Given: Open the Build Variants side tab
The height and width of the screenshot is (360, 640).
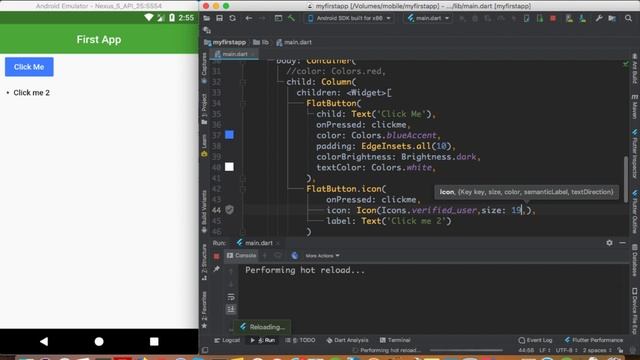Looking at the screenshot, I should [204, 212].
